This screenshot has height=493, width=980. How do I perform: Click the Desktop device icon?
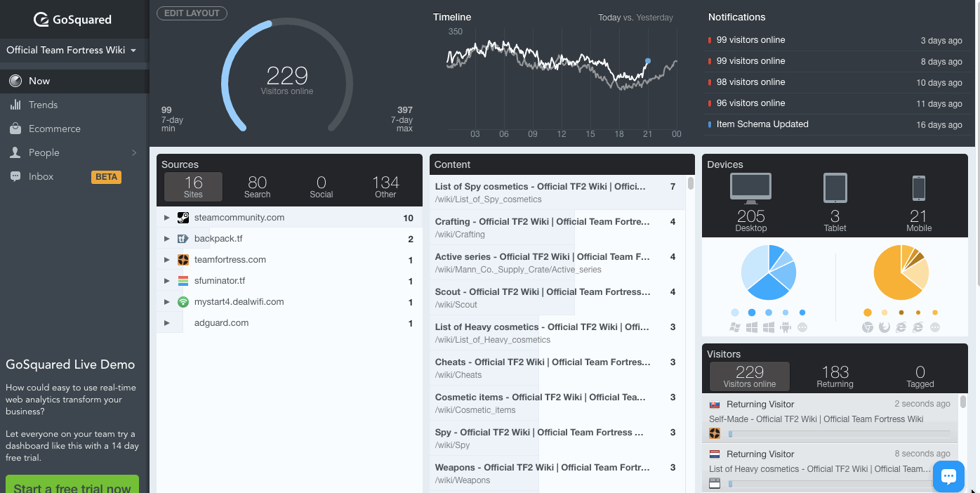coord(751,188)
